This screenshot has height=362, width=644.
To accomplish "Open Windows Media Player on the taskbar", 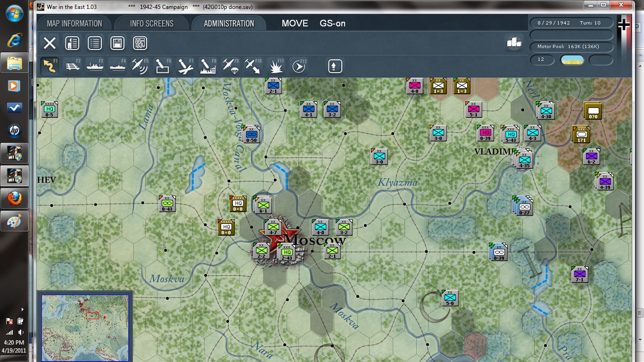I will (x=15, y=85).
